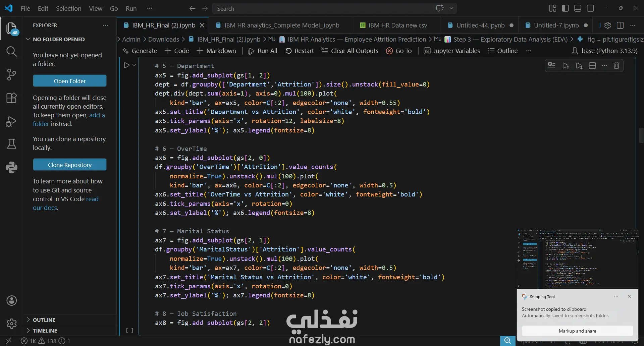644x346 pixels.
Task: Open Copilot chat icon in title bar
Action: pyautogui.click(x=440, y=8)
